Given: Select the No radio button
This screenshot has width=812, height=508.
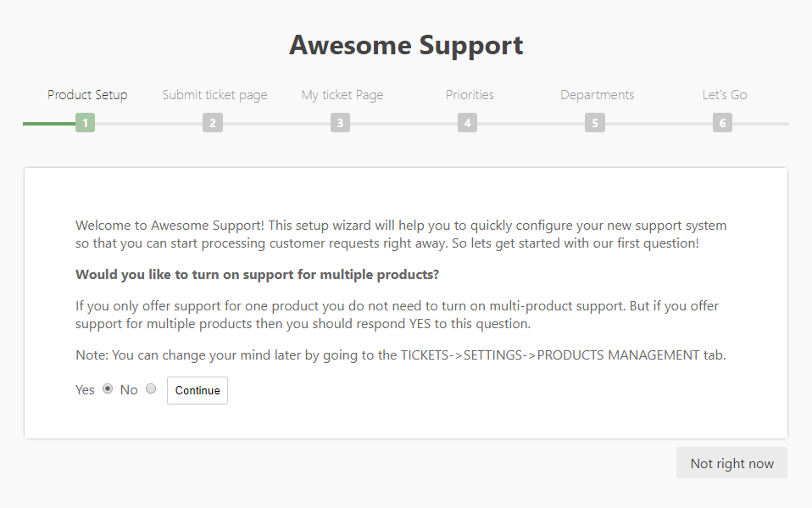Looking at the screenshot, I should tap(151, 388).
